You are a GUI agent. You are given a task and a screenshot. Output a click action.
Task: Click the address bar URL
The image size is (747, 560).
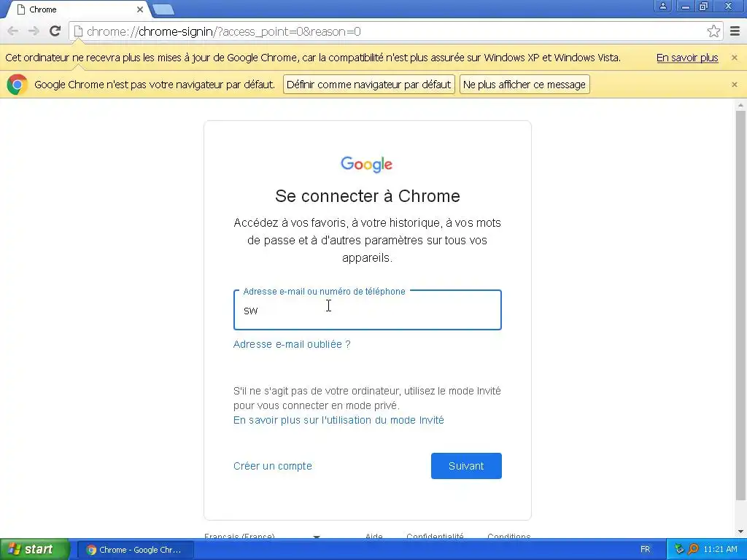223,31
